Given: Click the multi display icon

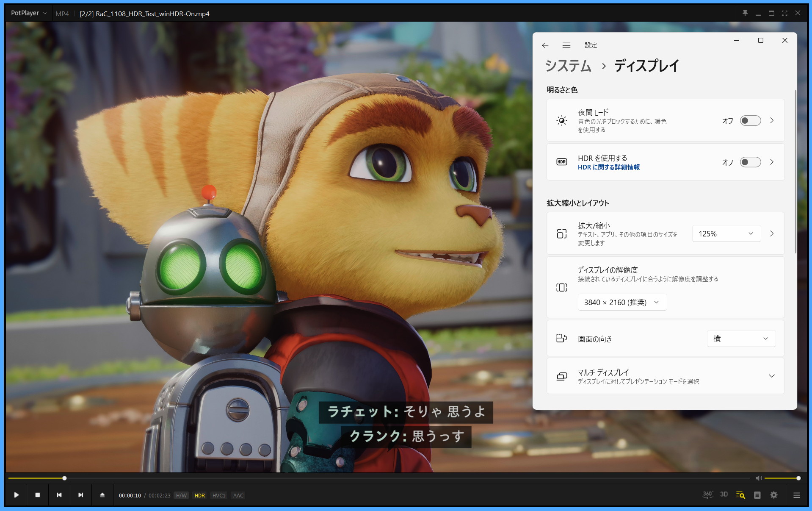Looking at the screenshot, I should (562, 376).
